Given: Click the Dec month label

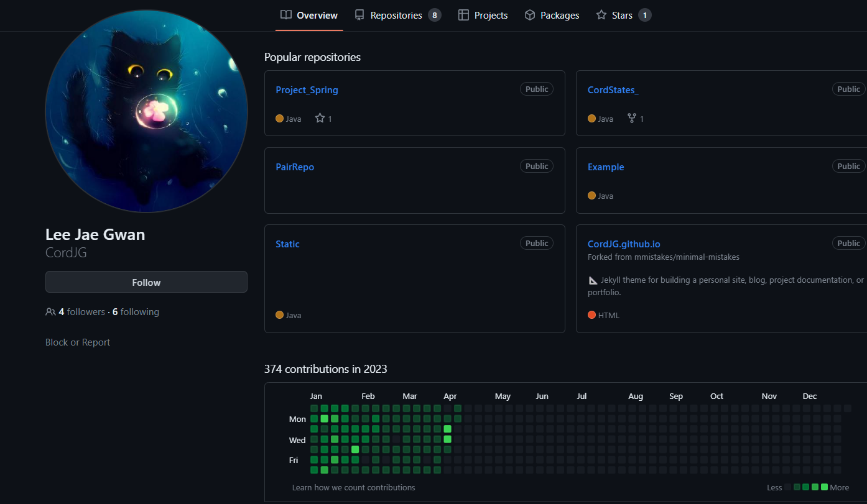Looking at the screenshot, I should pos(810,396).
